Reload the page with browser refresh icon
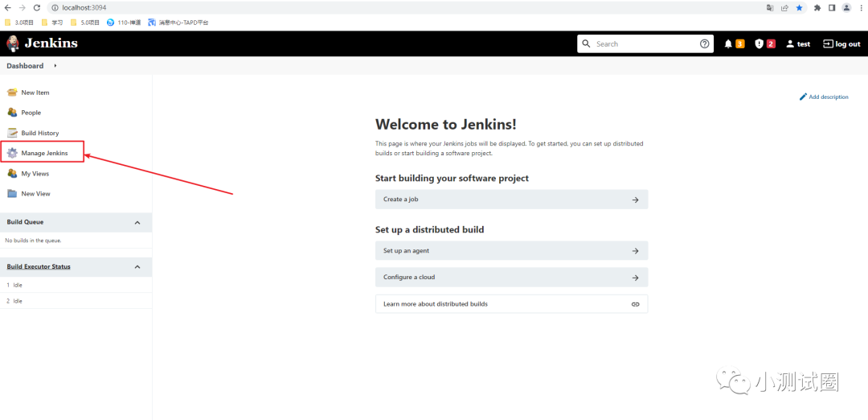Viewport: 868px width, 420px height. 36,8
